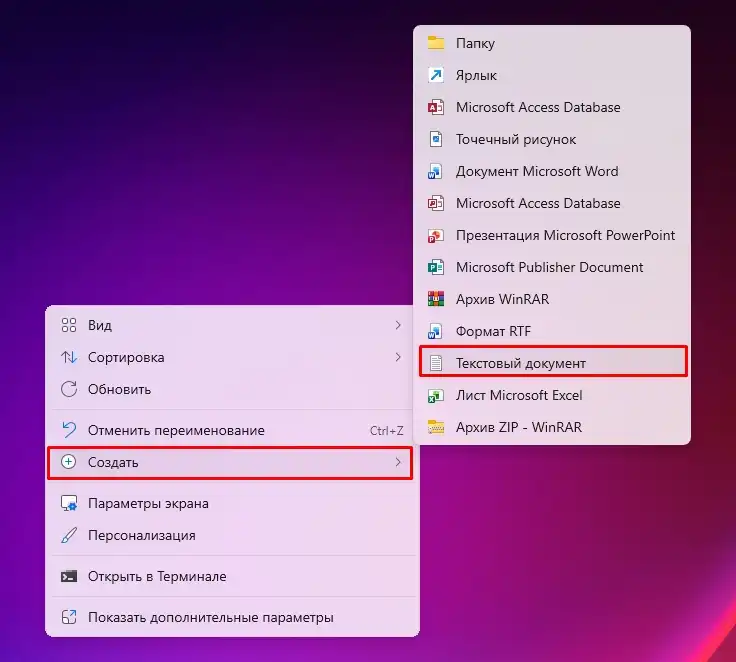Click the up-down arrows icon beside Сортировка
Screen dimensions: 736x662
click(x=69, y=357)
